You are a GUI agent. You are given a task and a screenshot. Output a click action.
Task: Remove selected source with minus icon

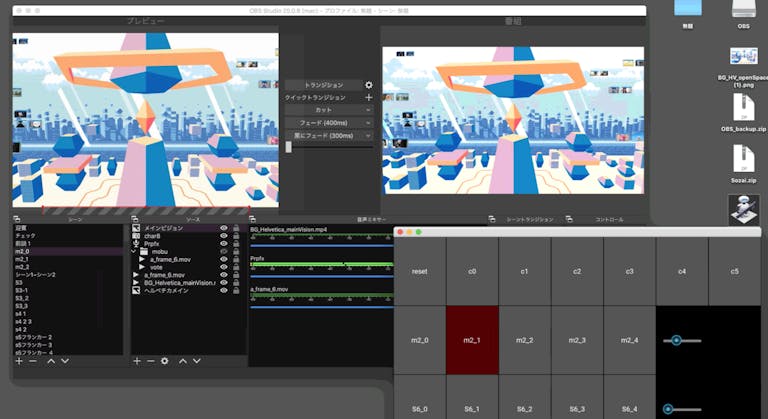[x=151, y=361]
